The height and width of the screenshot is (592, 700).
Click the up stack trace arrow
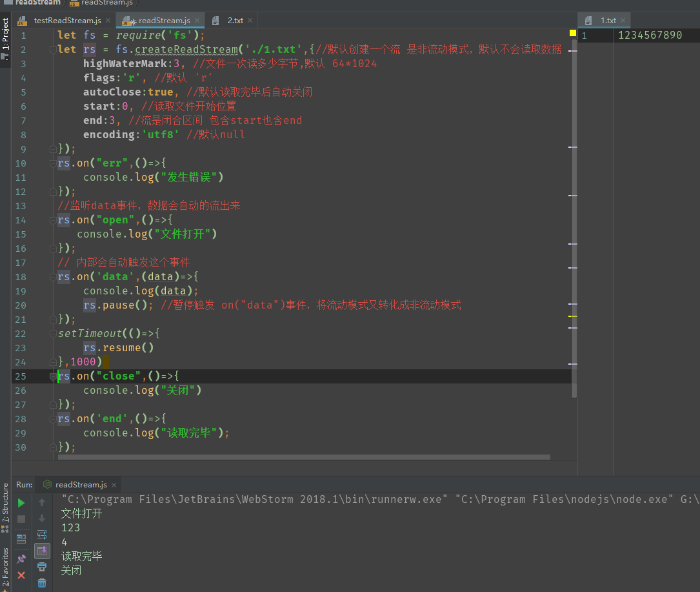click(42, 503)
